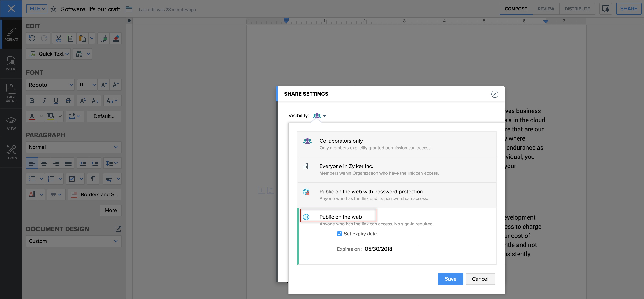Click the Clear Formatting eraser icon
The width and height of the screenshot is (644, 299).
(116, 38)
